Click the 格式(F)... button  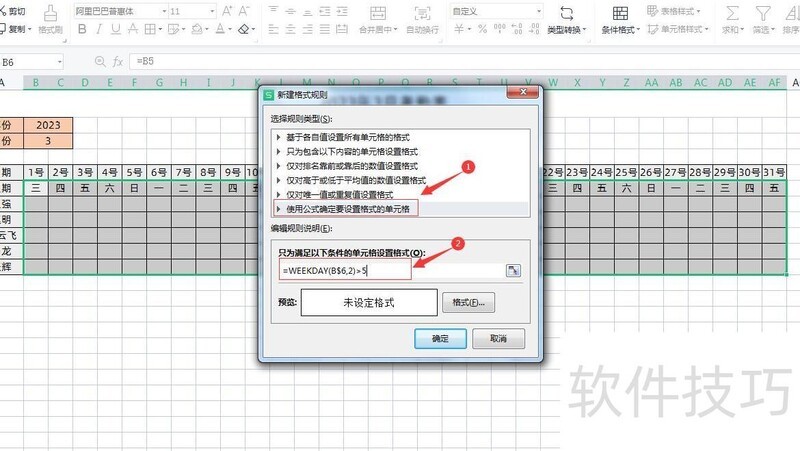click(468, 303)
